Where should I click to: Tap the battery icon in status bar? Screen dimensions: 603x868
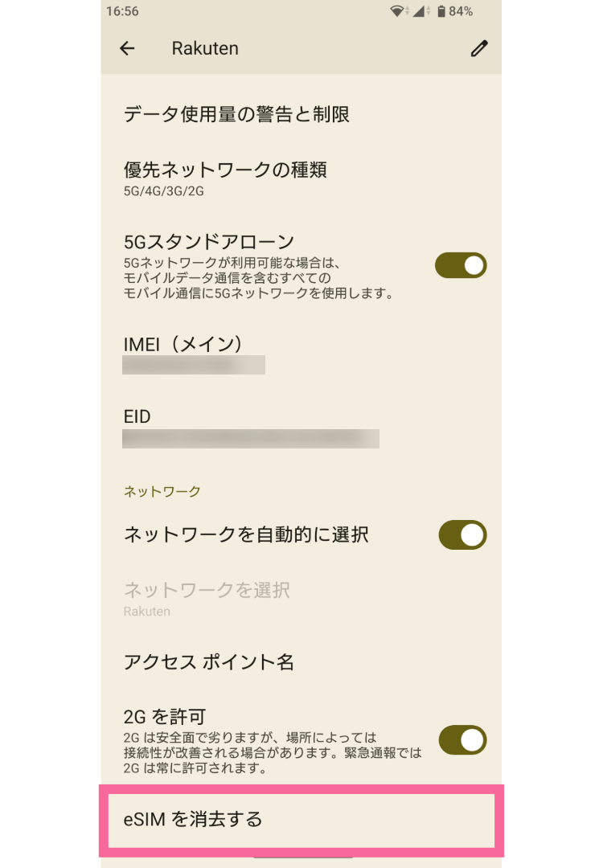pyautogui.click(x=441, y=11)
